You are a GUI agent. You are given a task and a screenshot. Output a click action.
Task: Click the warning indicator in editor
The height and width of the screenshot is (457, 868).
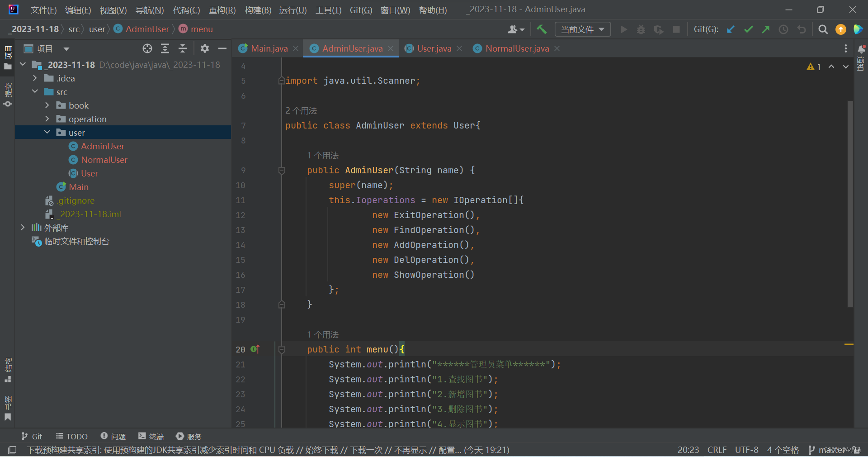click(814, 67)
